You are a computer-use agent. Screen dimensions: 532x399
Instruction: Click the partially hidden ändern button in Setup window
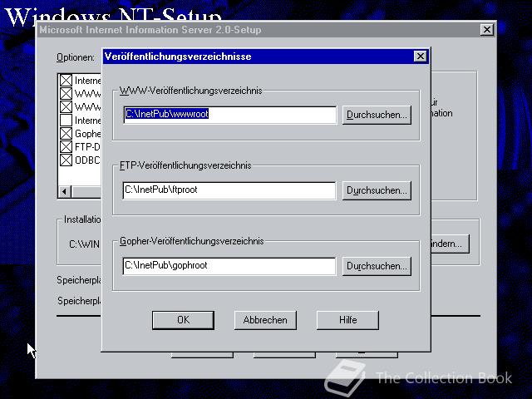tap(451, 244)
